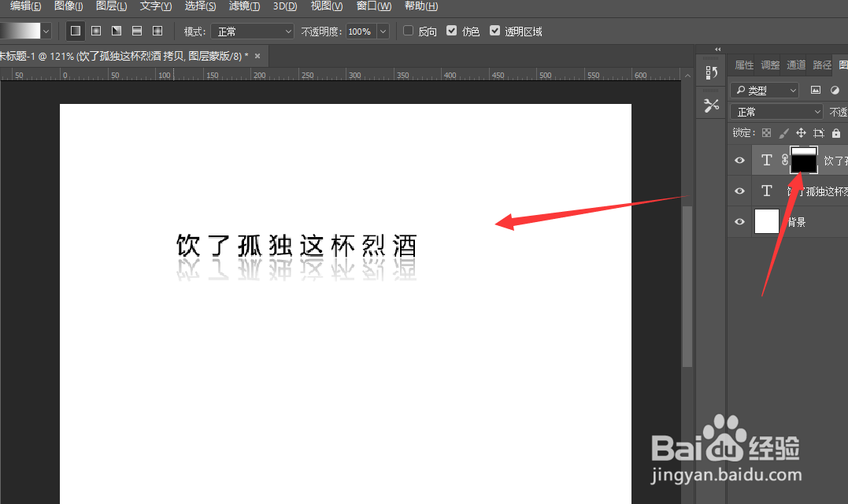This screenshot has width=848, height=504.
Task: Switch to the 属性 panel tab
Action: [x=744, y=65]
